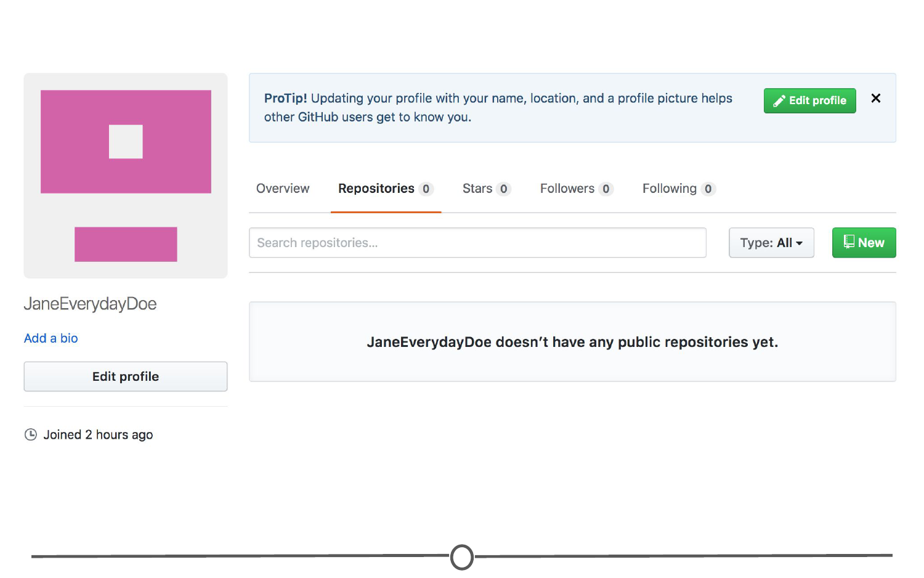Select the Repositories tab

tap(376, 189)
